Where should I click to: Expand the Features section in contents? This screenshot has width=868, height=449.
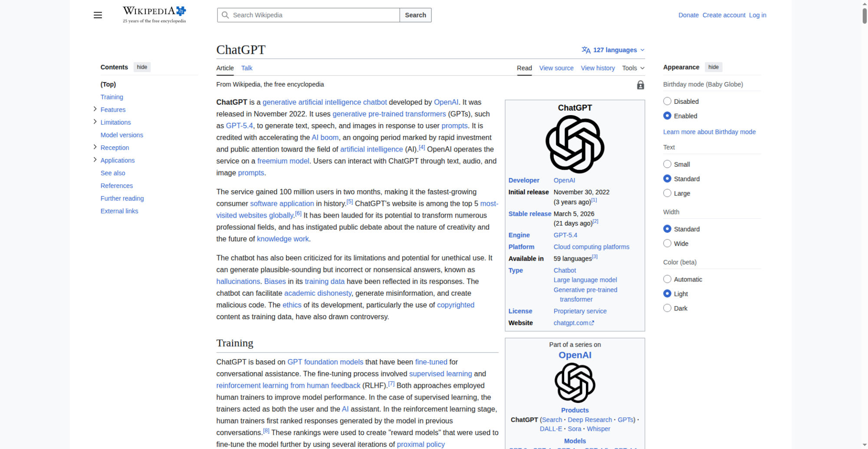click(x=95, y=109)
